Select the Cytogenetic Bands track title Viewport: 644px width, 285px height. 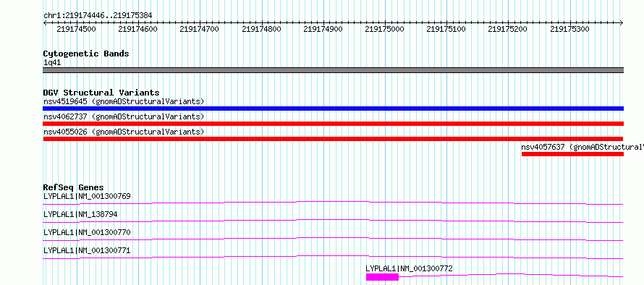(x=86, y=54)
